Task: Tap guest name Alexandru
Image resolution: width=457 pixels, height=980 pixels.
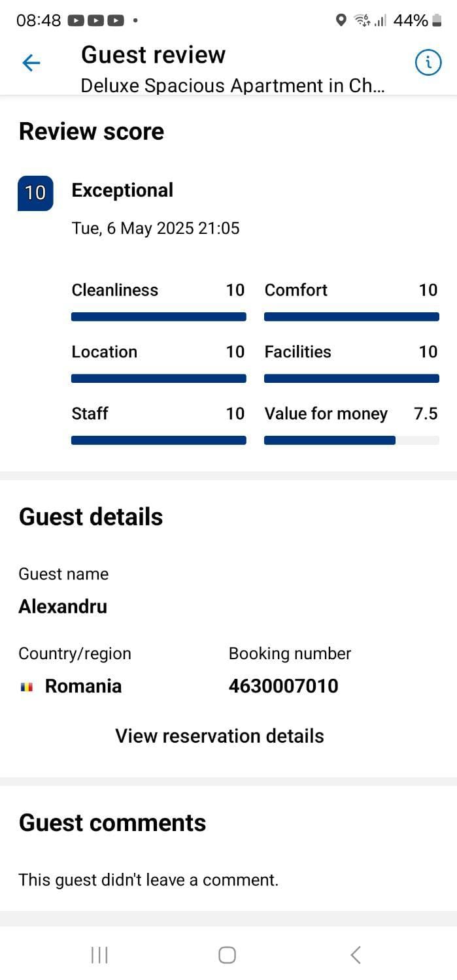Action: (63, 606)
